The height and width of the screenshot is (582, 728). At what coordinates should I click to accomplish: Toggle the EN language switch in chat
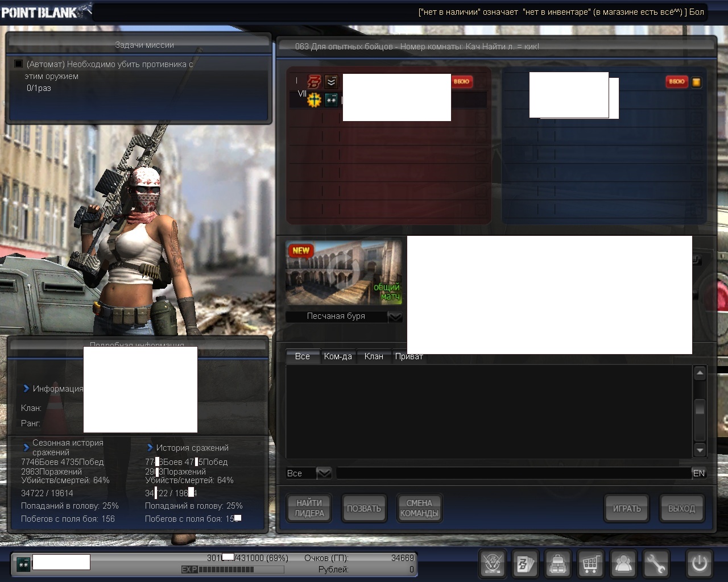click(698, 473)
